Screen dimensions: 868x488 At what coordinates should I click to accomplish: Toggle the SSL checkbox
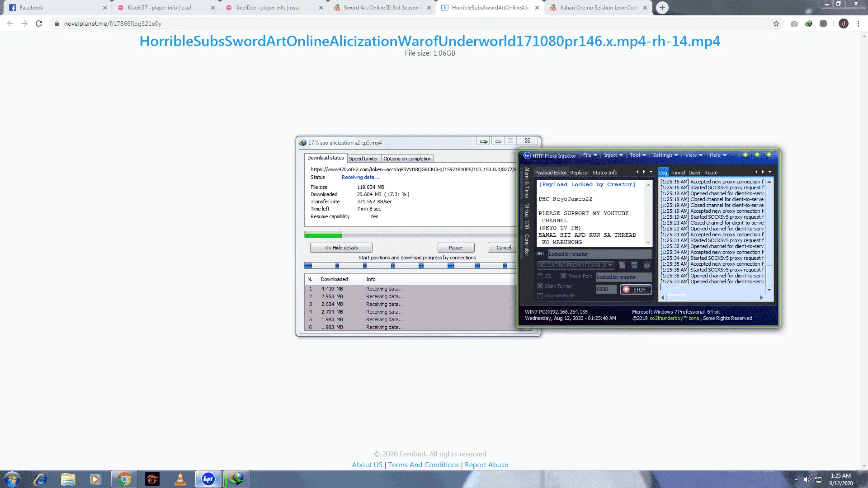point(540,276)
